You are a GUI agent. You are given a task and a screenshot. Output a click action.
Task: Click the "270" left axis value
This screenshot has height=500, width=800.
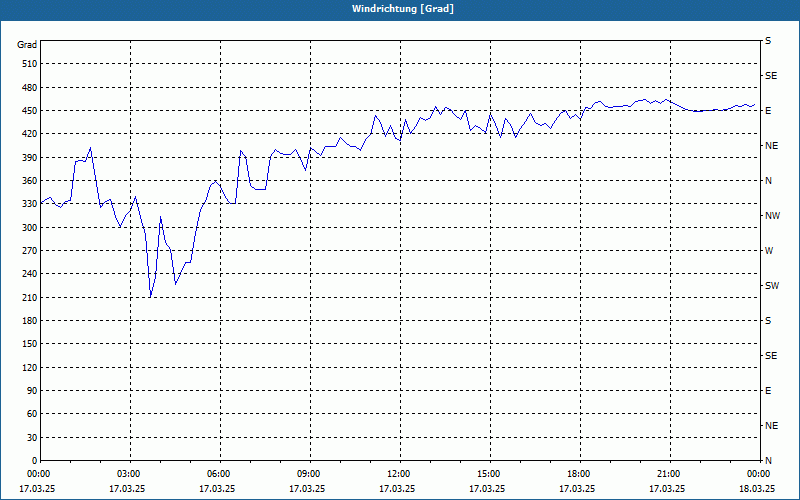[x=30, y=251]
